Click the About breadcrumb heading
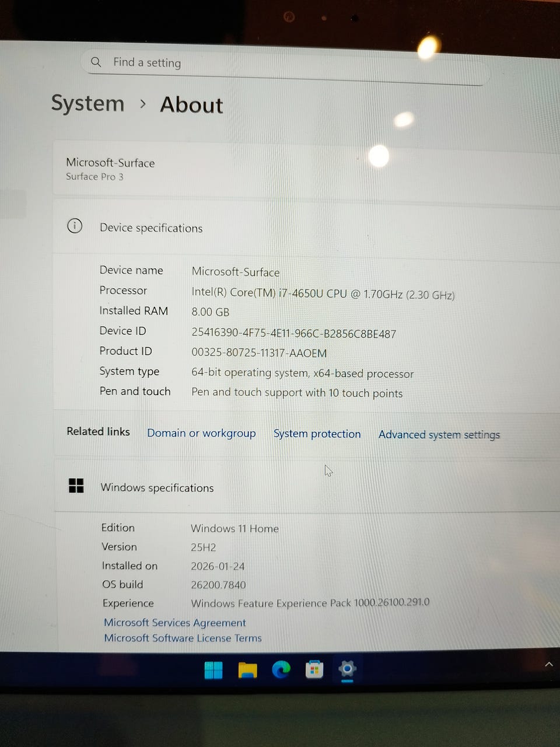The height and width of the screenshot is (747, 560). (x=191, y=105)
